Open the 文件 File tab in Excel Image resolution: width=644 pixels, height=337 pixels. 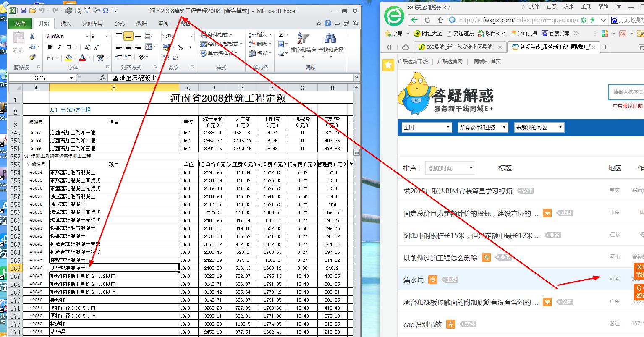point(20,24)
